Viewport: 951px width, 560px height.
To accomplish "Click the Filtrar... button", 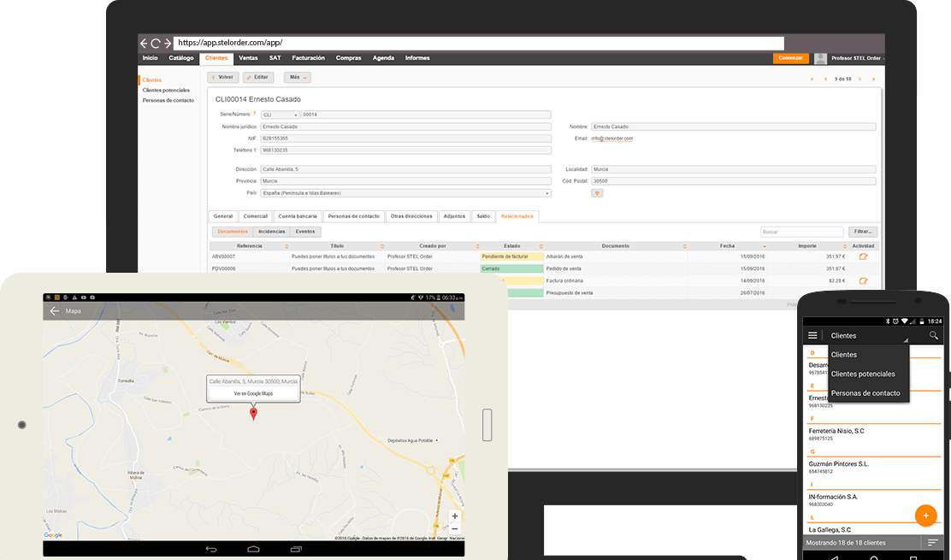I will point(862,232).
